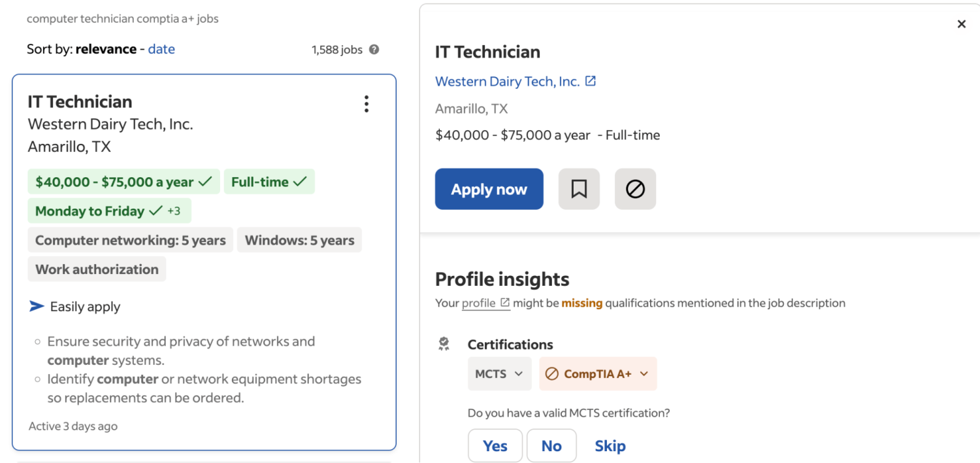Save job using the bookmark icon
The height and width of the screenshot is (463, 980).
point(579,189)
